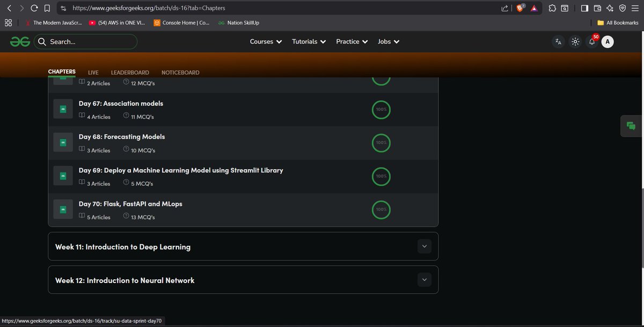This screenshot has width=644, height=327.
Task: Click '13 MCQ's' under Day 70
Action: pos(143,217)
